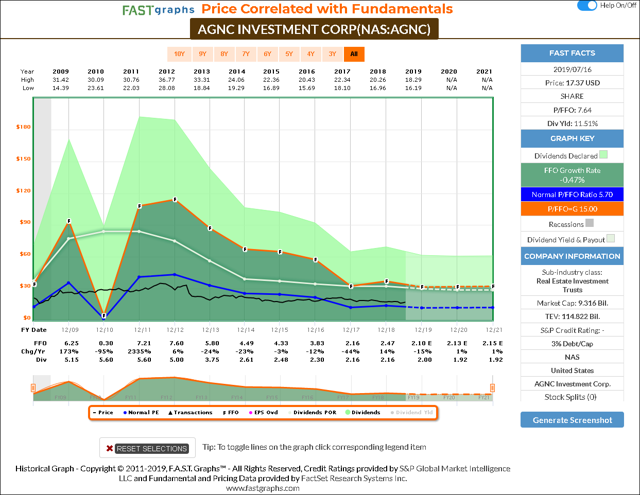The height and width of the screenshot is (495, 640).
Task: Click the GRAPH KEY header
Action: 572,139
